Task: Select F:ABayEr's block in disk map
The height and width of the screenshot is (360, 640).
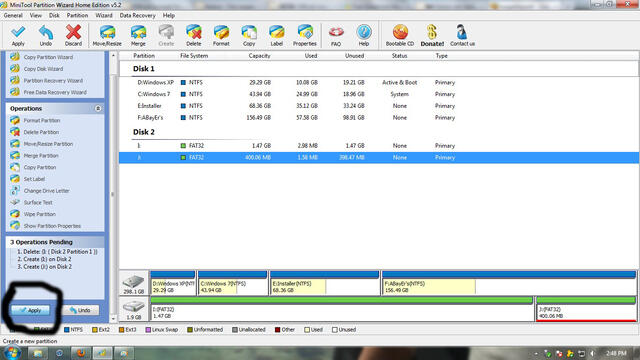Action: click(509, 282)
